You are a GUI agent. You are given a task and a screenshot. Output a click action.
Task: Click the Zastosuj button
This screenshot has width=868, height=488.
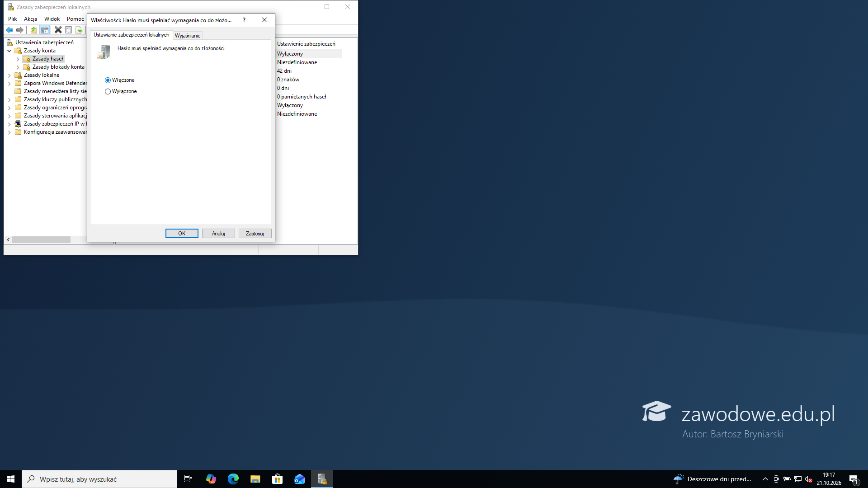[x=255, y=233]
